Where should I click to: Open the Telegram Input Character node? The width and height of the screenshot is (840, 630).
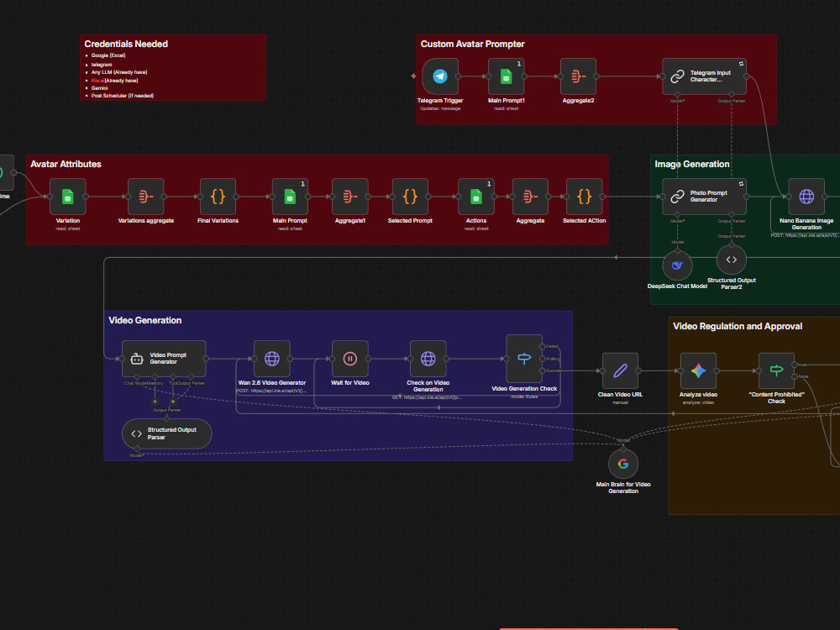704,76
